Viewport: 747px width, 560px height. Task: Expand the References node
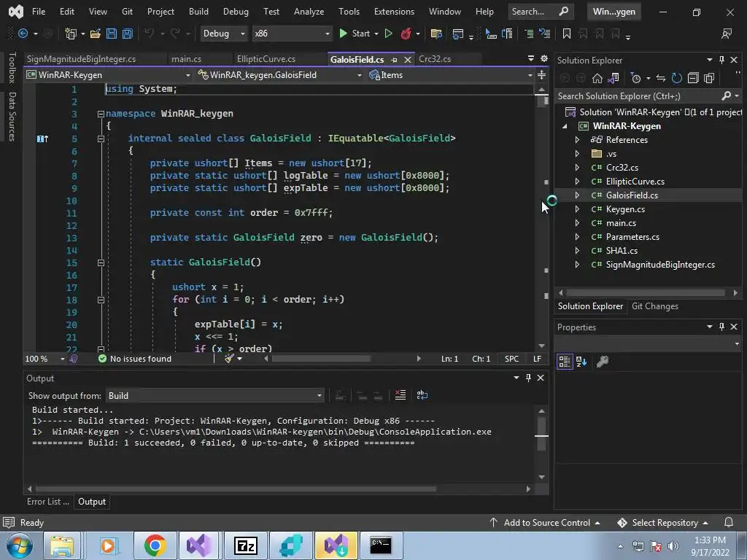[577, 139]
